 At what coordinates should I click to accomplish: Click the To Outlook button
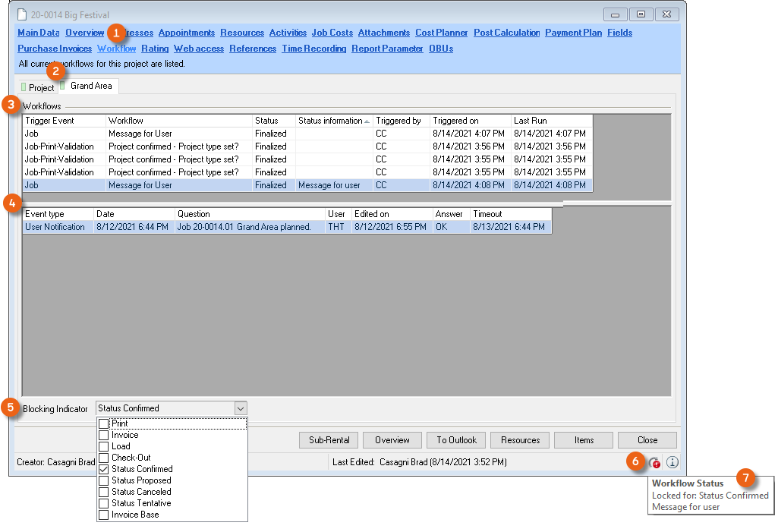point(456,440)
